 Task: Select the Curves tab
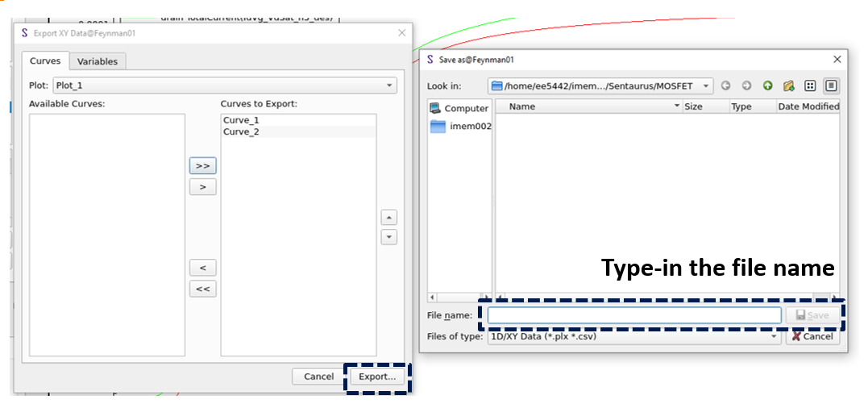click(45, 61)
